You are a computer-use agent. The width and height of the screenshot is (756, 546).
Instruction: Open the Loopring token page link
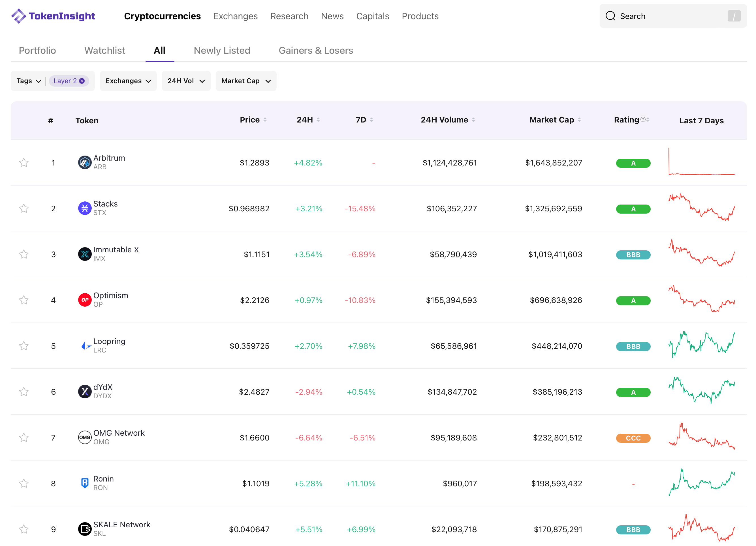click(x=109, y=341)
